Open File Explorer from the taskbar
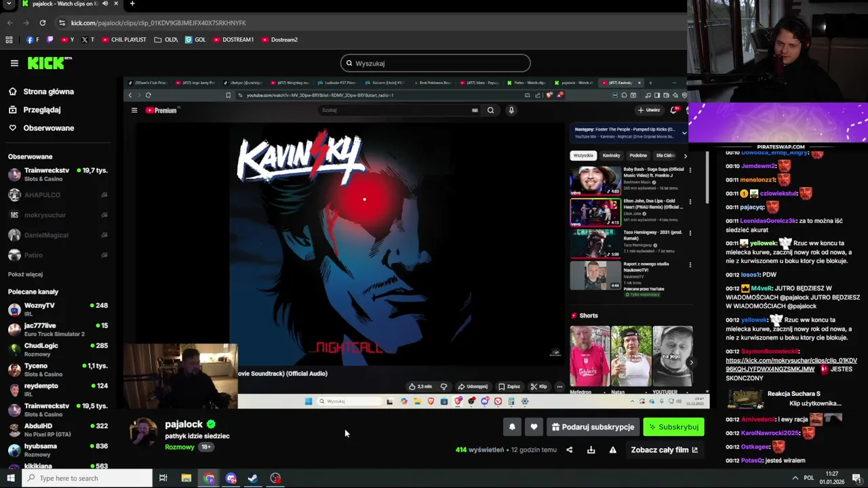 186,478
